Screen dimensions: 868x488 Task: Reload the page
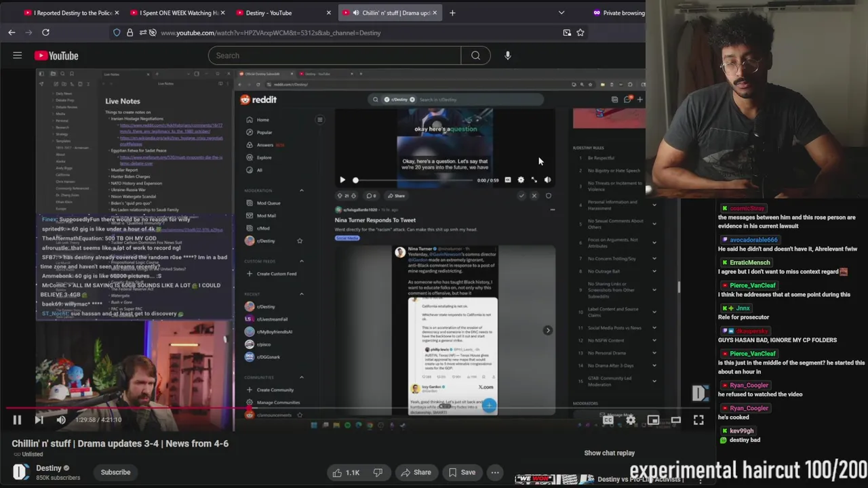click(45, 33)
